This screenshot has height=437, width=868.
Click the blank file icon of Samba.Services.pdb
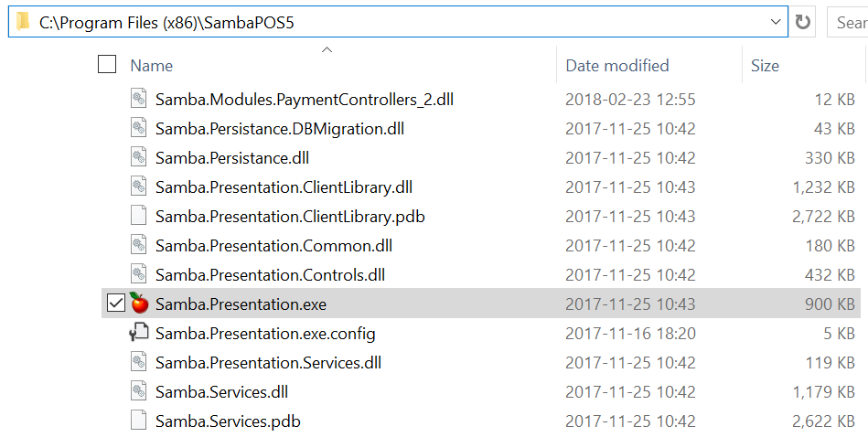pyautogui.click(x=139, y=421)
